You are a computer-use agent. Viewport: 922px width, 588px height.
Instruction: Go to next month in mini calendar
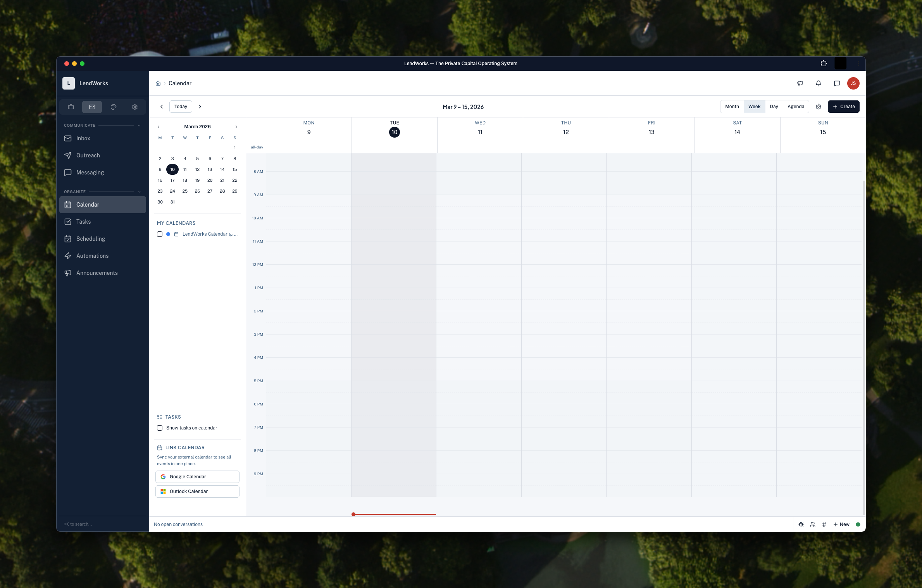(236, 127)
